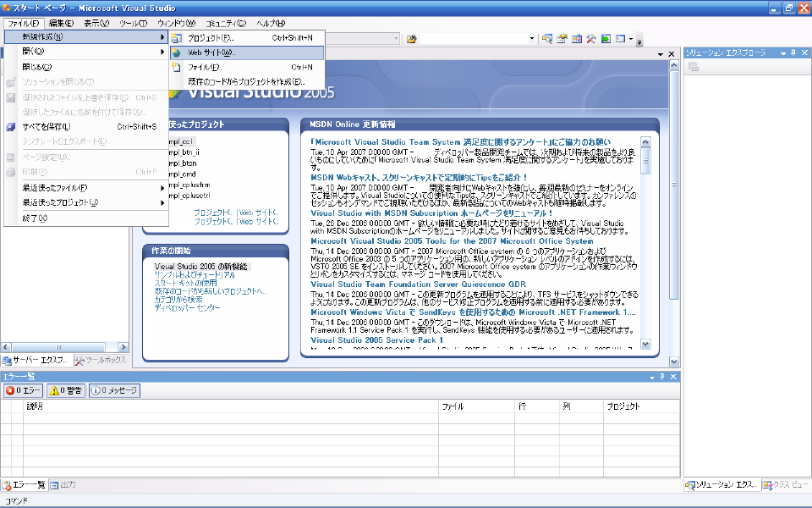Open the コミュニティ(C) menu
Screen dimensions: 812x508
tap(226, 24)
